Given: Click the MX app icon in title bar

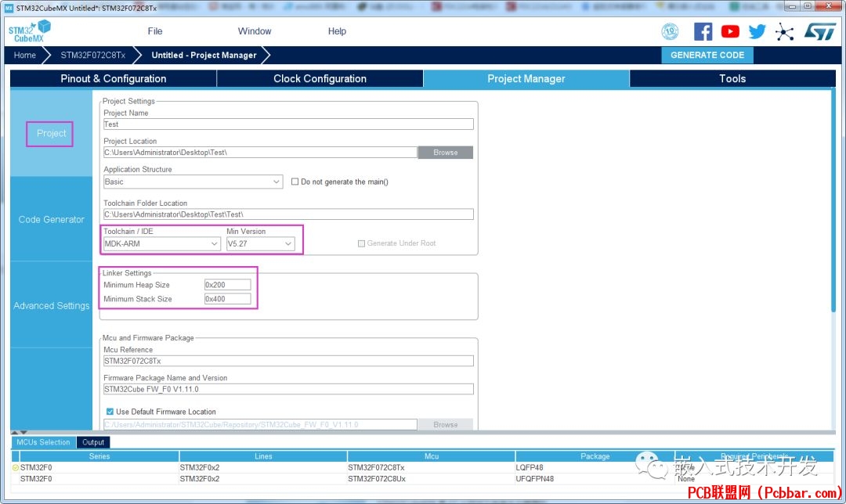Looking at the screenshot, I should 9,8.
